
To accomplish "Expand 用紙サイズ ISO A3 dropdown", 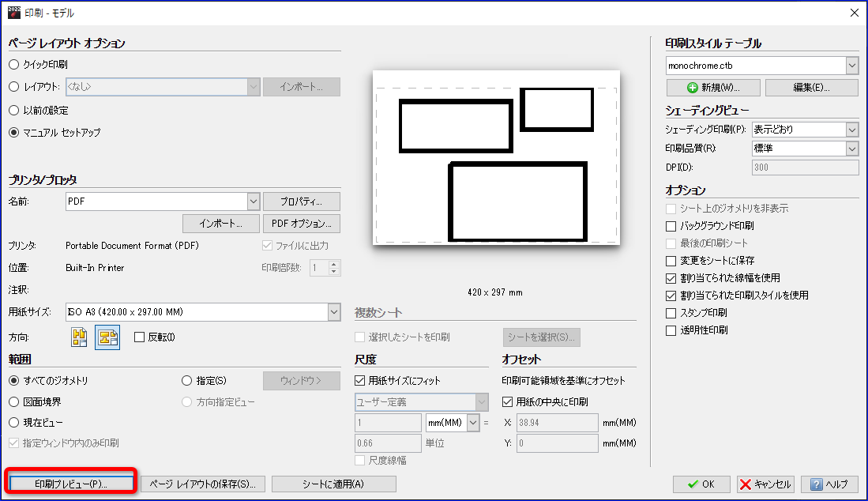I will [333, 312].
